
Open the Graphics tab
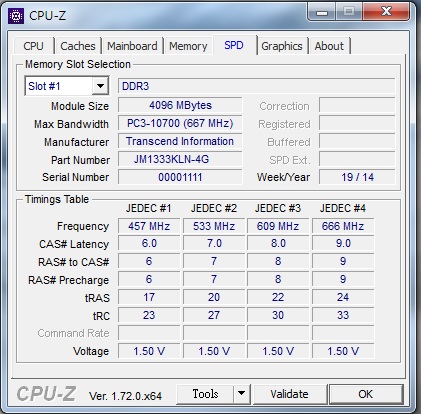click(282, 46)
